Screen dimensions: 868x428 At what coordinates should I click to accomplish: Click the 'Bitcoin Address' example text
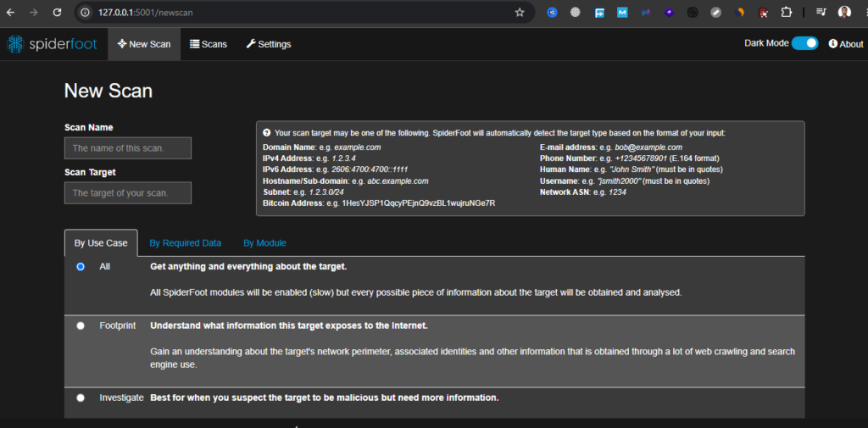379,203
